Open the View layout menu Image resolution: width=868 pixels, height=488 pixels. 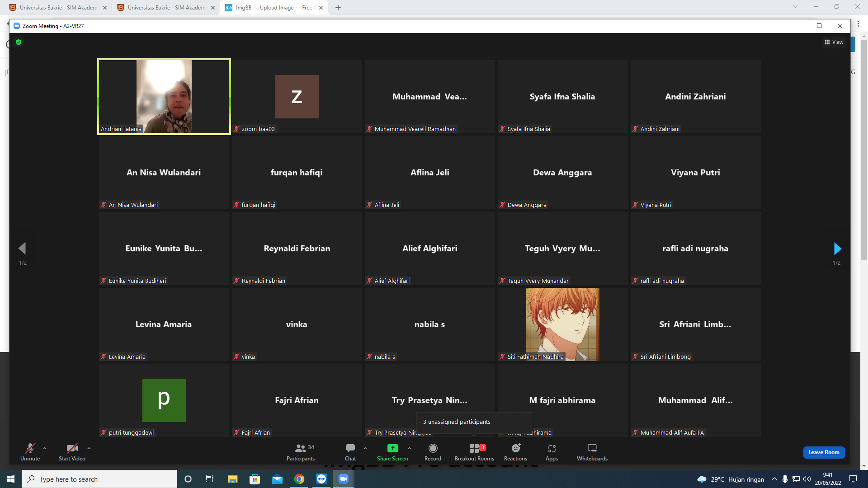(x=834, y=42)
